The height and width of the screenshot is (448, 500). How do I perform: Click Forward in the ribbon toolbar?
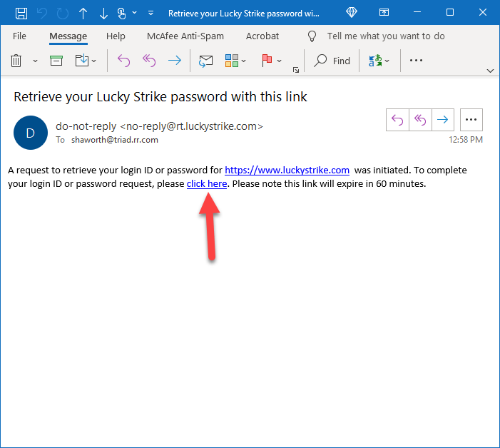pos(175,61)
